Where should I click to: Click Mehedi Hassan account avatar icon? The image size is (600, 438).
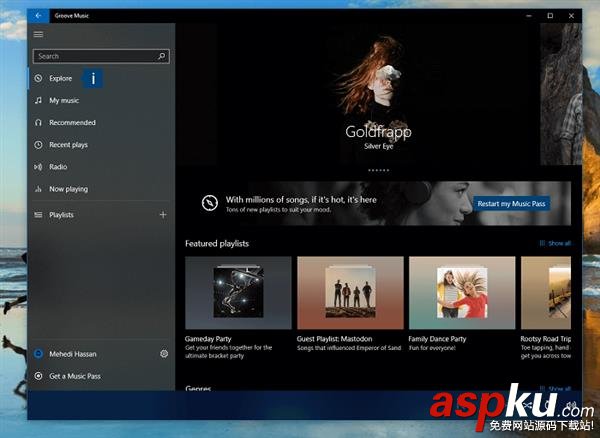[38, 354]
